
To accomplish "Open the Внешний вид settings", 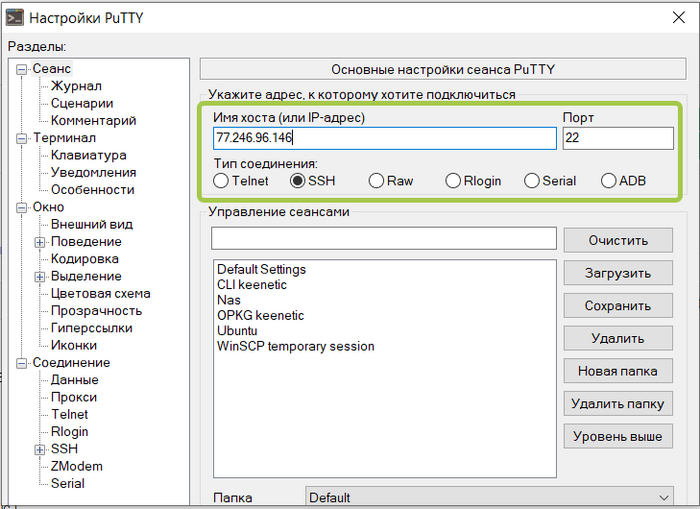I will point(92,224).
